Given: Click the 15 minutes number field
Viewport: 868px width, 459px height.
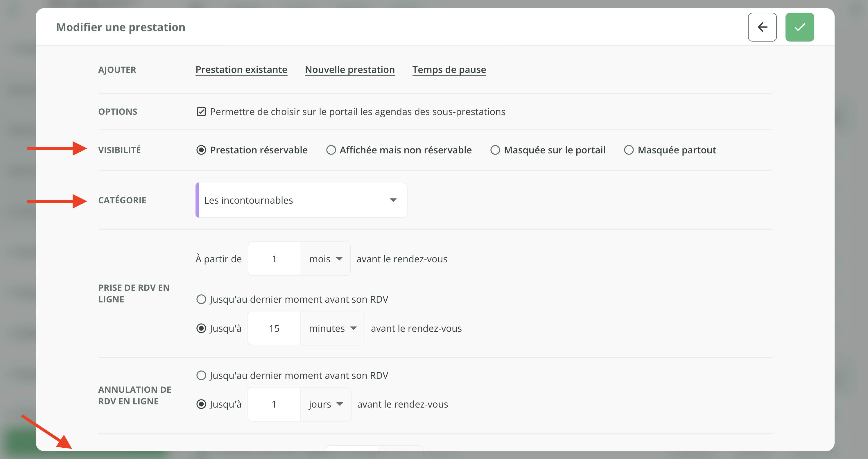Looking at the screenshot, I should click(274, 328).
